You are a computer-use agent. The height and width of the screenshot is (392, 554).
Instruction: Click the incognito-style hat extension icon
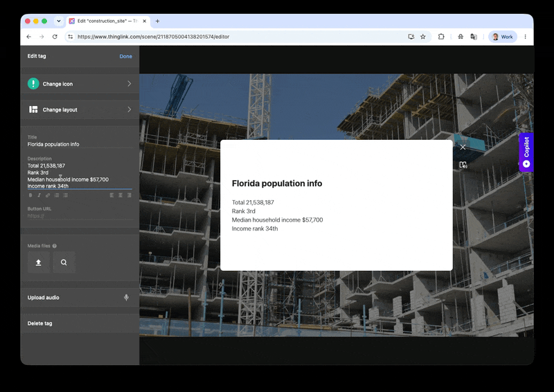(x=461, y=37)
